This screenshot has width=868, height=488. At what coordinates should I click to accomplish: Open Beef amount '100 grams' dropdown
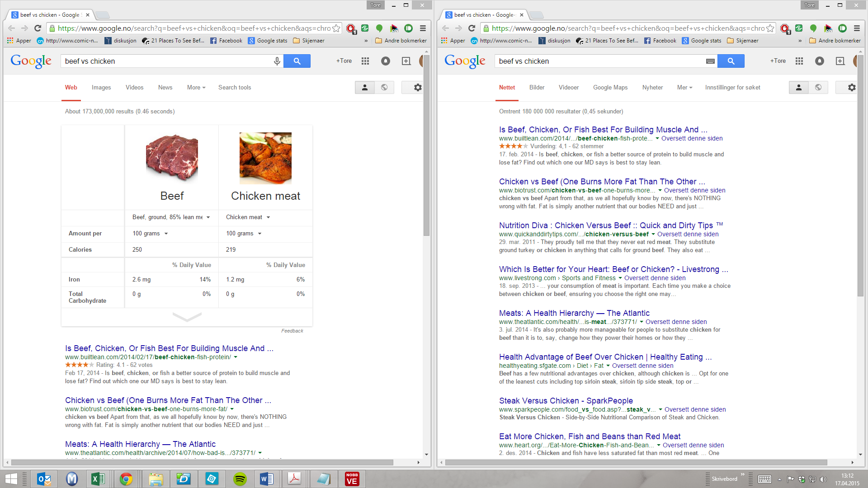point(150,234)
